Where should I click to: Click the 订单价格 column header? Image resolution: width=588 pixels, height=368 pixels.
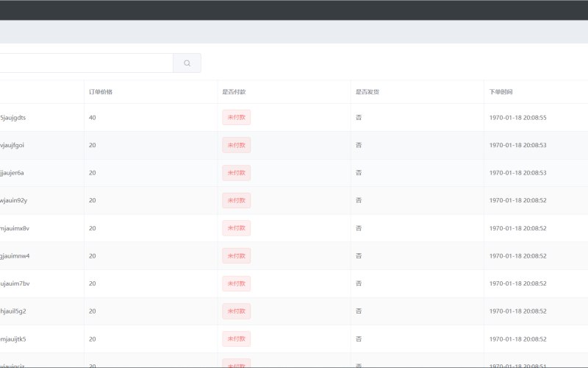click(101, 92)
